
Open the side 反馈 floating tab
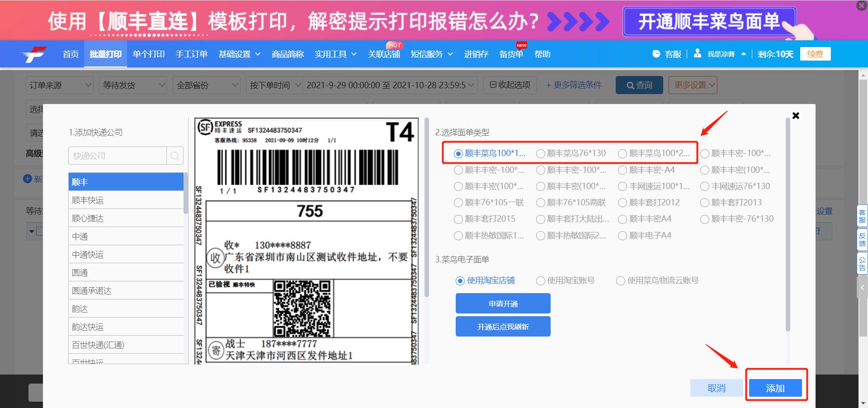(862, 240)
